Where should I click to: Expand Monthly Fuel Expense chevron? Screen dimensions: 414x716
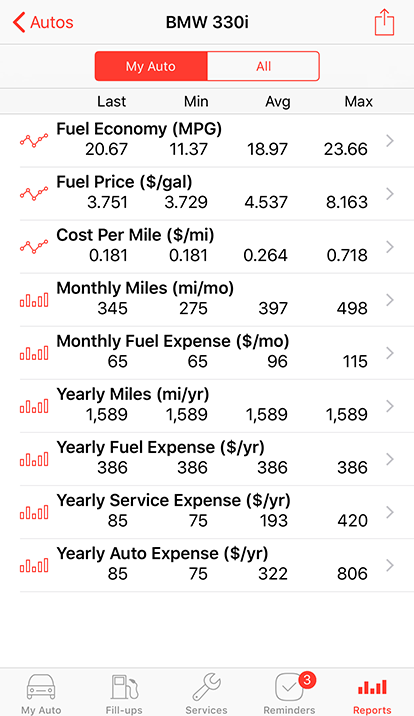[389, 353]
